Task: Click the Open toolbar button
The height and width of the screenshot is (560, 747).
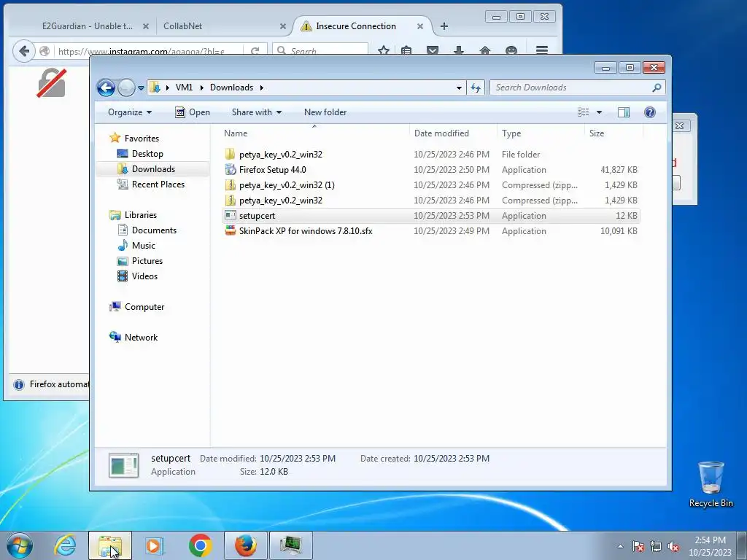Action: pos(193,112)
